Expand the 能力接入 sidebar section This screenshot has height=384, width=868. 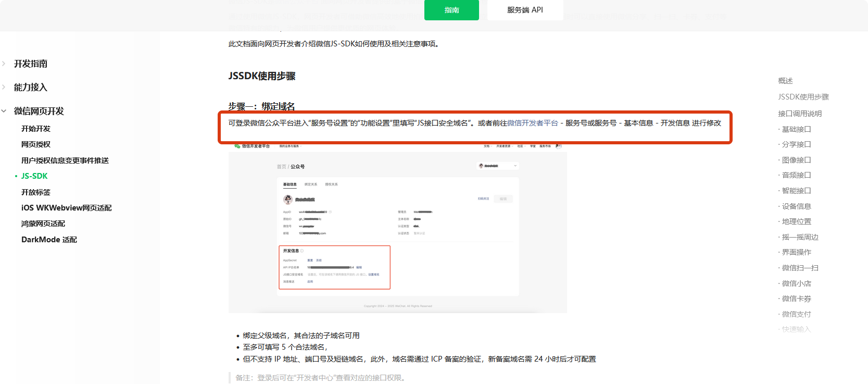coord(30,87)
